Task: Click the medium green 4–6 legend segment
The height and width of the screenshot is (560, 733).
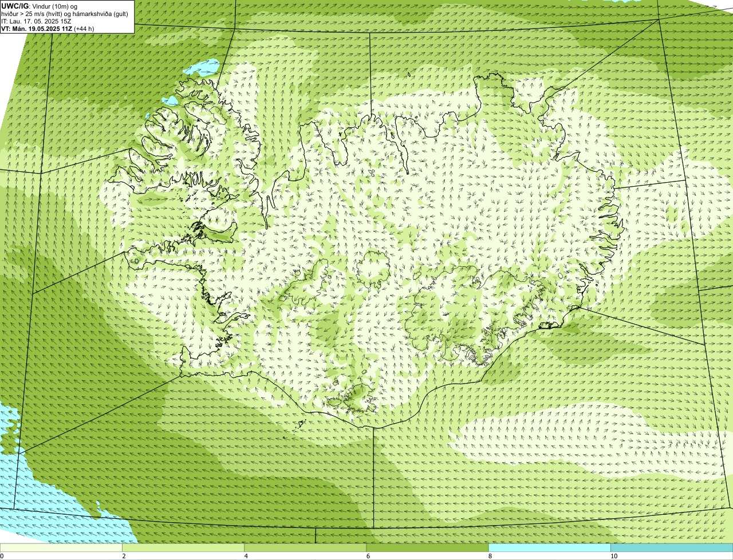Action: 305,547
